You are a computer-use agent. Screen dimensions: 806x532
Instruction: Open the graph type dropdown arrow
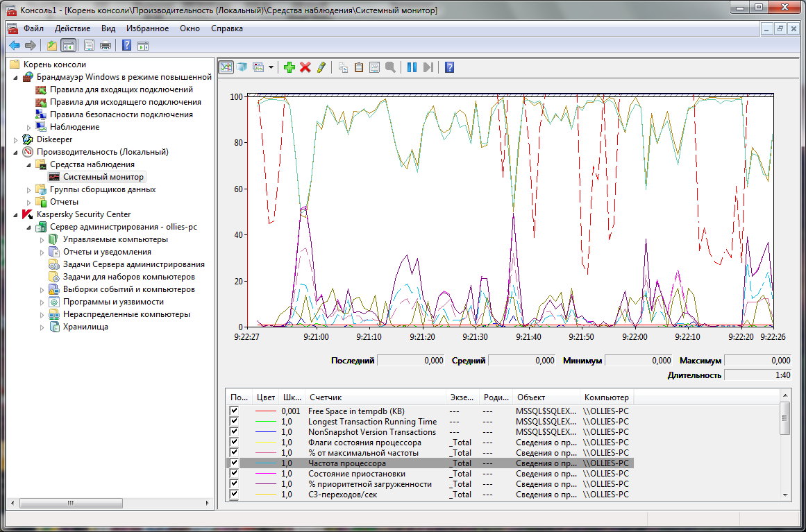[x=271, y=67]
